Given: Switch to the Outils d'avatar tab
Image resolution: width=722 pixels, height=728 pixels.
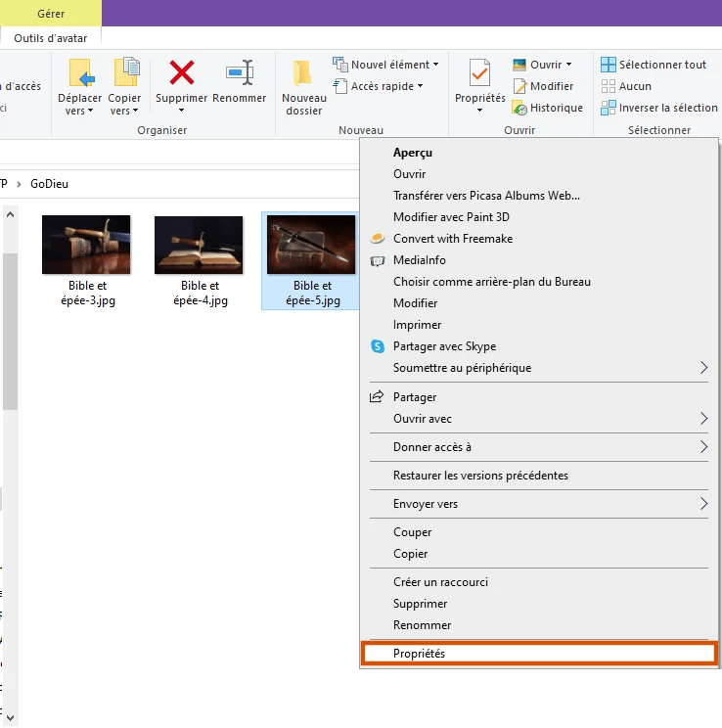Looking at the screenshot, I should tap(51, 38).
